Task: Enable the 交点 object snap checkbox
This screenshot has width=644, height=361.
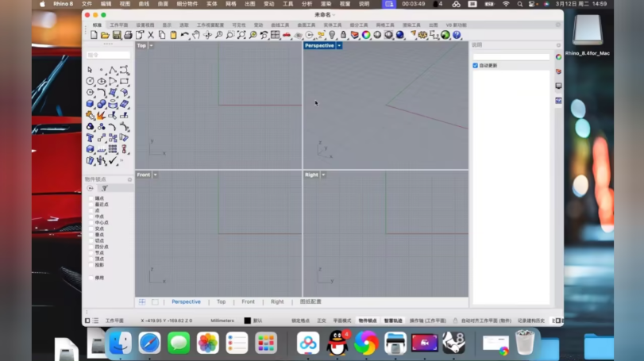Action: point(91,229)
